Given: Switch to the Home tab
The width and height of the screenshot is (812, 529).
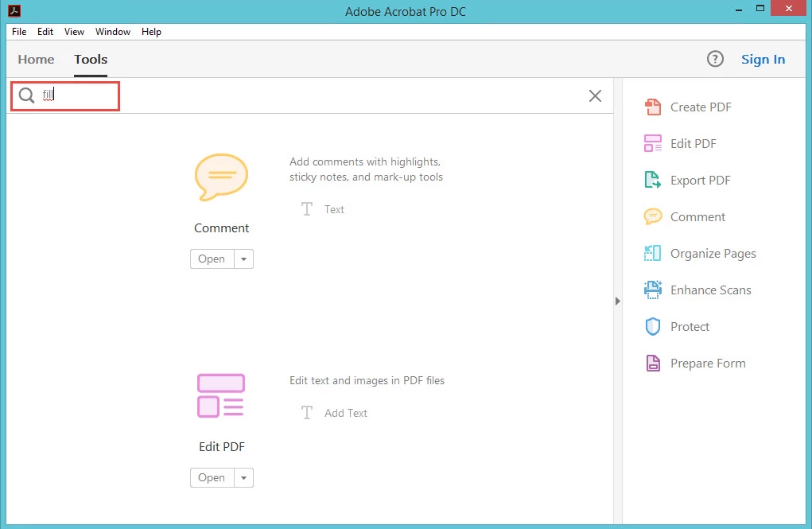Looking at the screenshot, I should [x=36, y=60].
